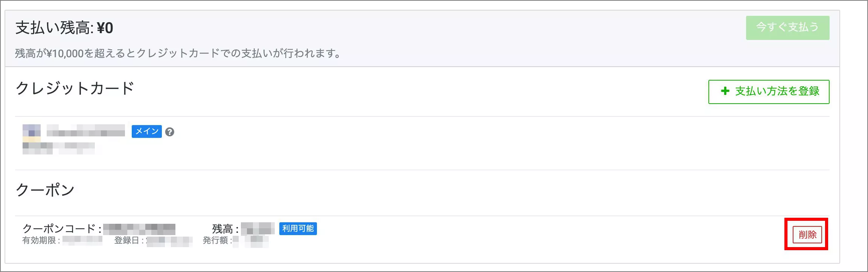The height and width of the screenshot is (272, 868).
Task: Click the blurred credit card number
Action: [x=86, y=131]
